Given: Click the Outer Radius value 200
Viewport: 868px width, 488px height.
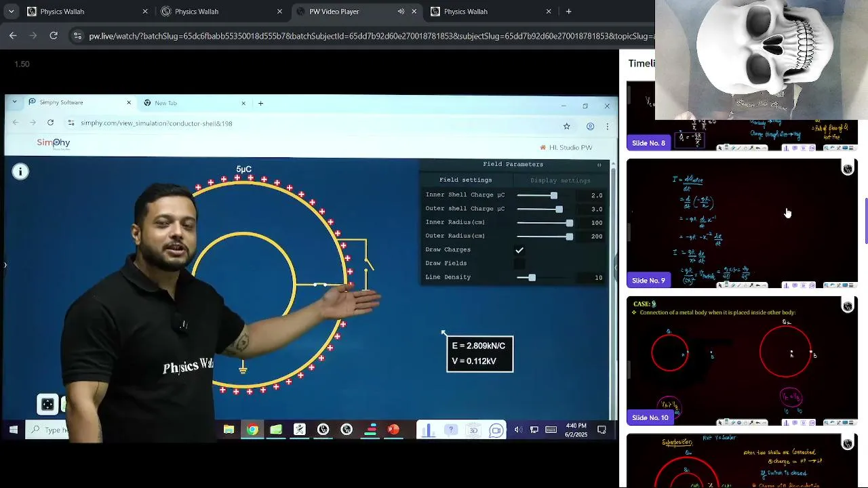Looking at the screenshot, I should point(592,237).
